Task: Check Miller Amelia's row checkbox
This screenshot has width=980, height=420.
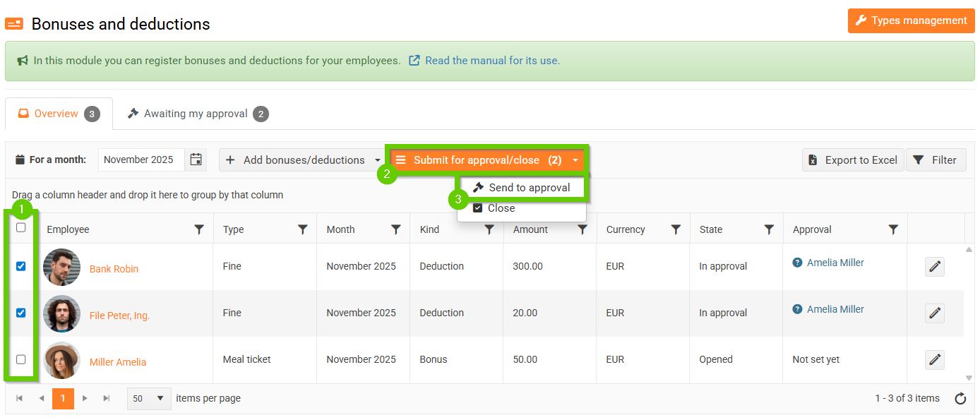Action: pos(21,359)
